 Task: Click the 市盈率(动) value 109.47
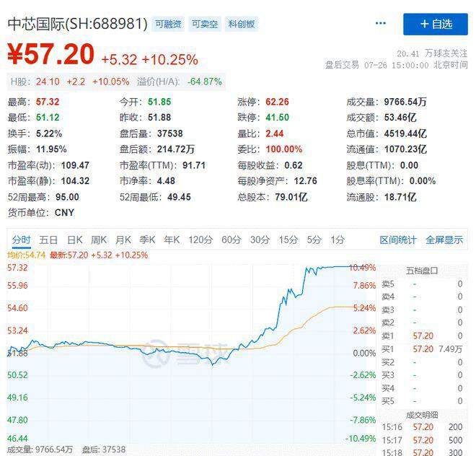coord(75,165)
